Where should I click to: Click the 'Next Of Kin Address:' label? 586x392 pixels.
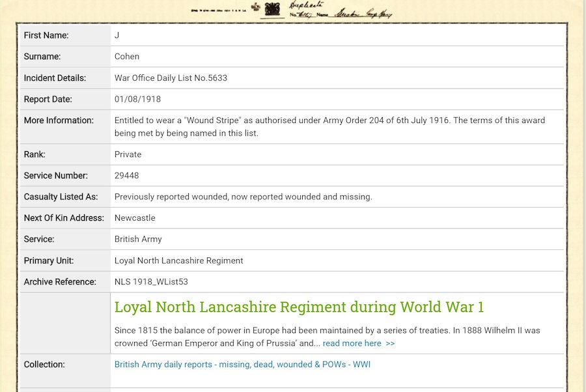pos(64,218)
